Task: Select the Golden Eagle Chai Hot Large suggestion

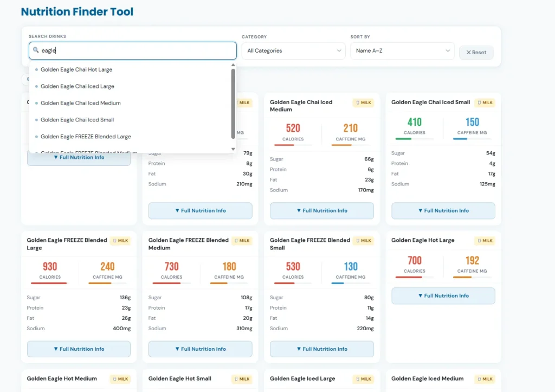Action: [76, 69]
